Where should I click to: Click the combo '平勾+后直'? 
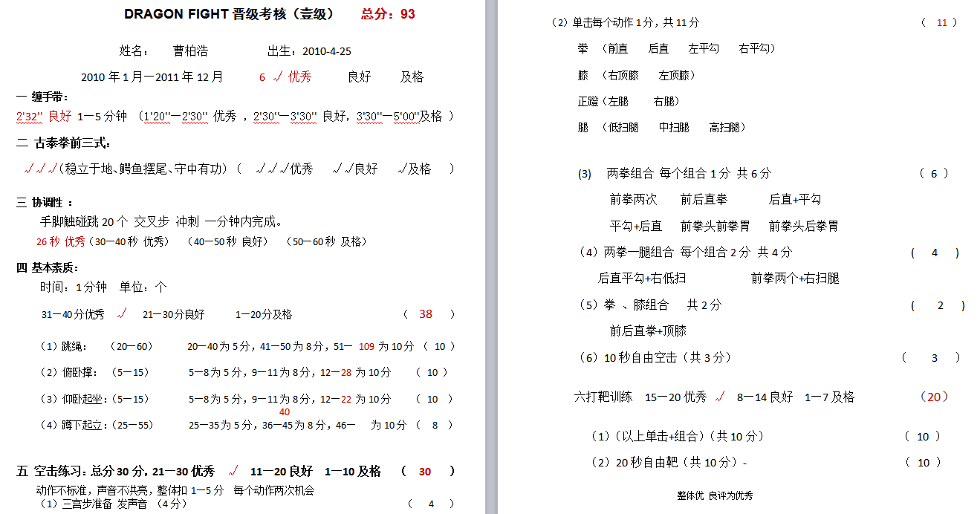636,226
